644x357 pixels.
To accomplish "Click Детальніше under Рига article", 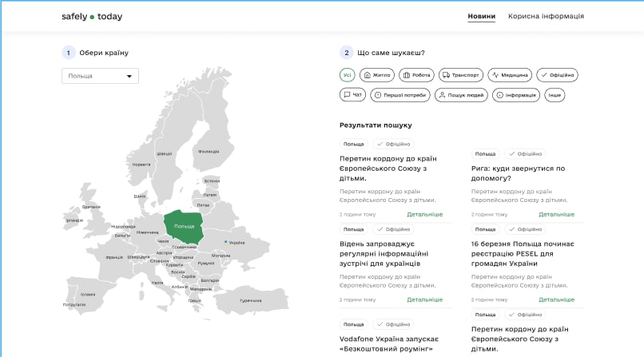I will click(556, 214).
